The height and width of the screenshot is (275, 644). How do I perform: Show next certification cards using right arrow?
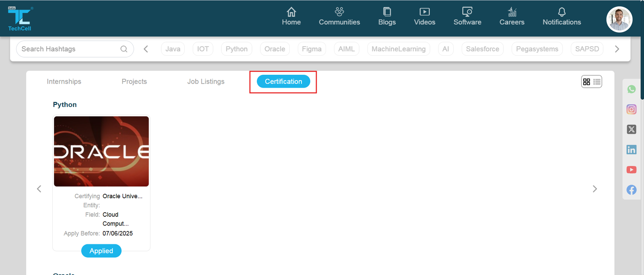[594, 189]
